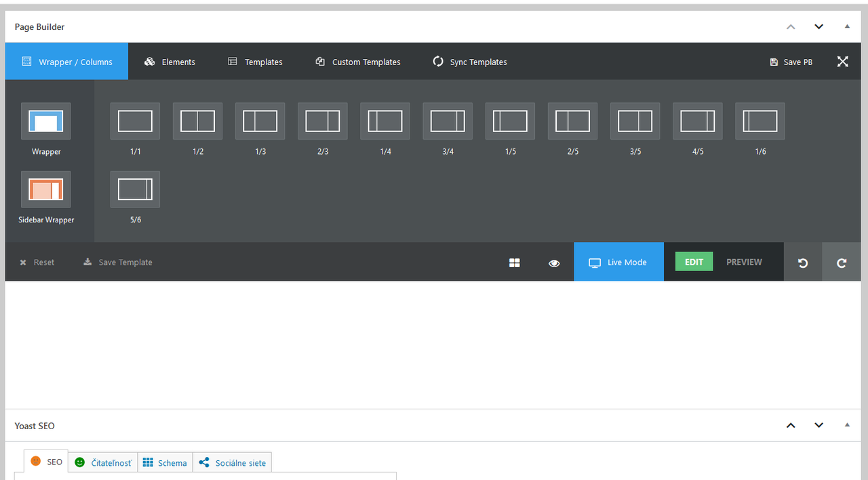
Task: Insert a 1/4 column
Action: (385, 121)
